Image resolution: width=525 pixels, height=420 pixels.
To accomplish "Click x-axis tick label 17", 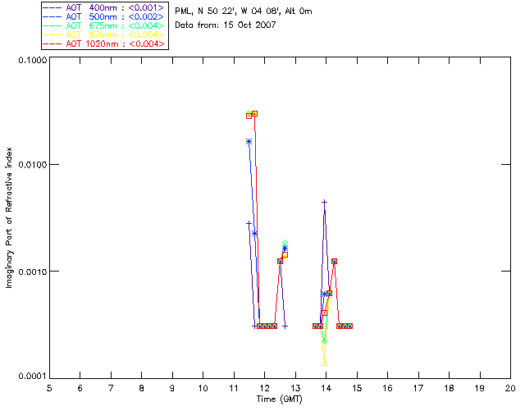I will (418, 389).
